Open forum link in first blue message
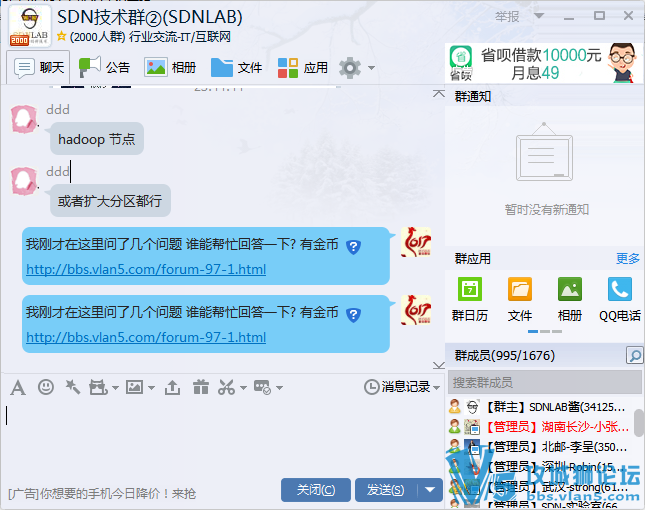This screenshot has height=510, width=645. 146,269
